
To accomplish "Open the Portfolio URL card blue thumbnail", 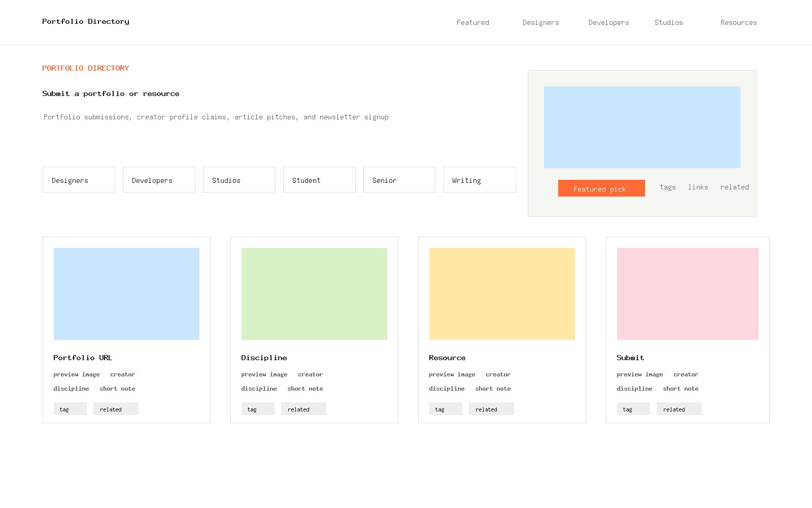I will [126, 294].
